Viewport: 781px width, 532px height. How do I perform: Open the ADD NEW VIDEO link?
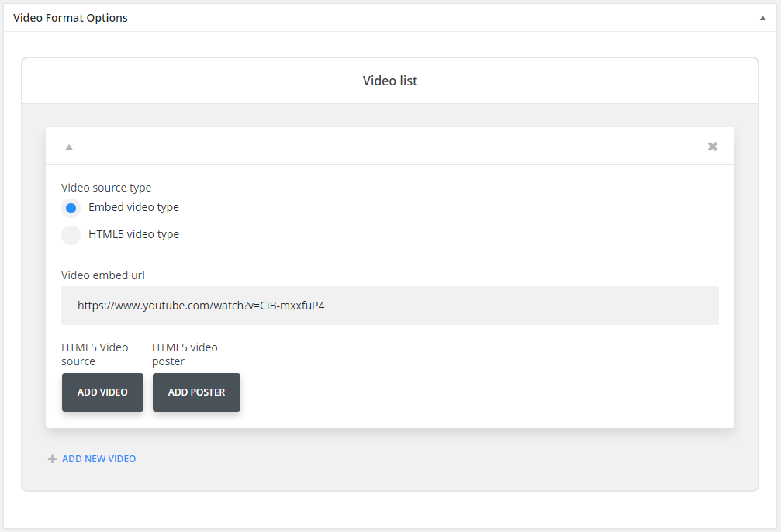98,458
